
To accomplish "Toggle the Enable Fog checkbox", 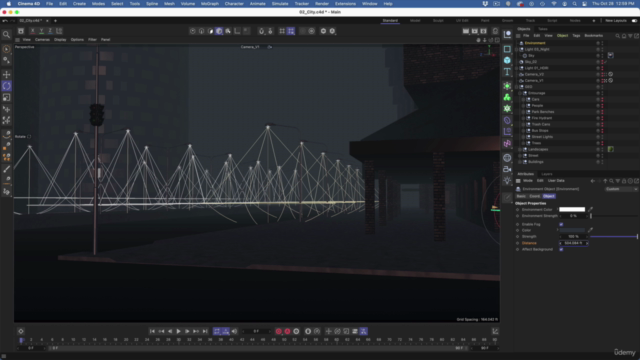I will 561,224.
